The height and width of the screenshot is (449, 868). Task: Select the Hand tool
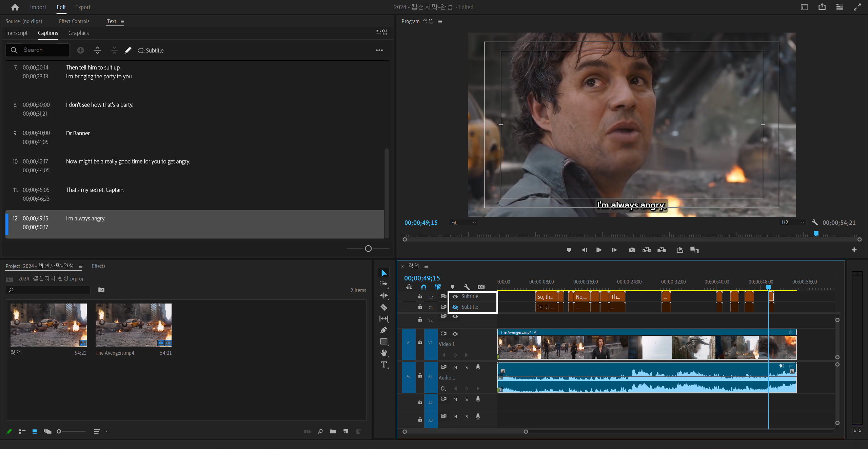click(x=383, y=353)
